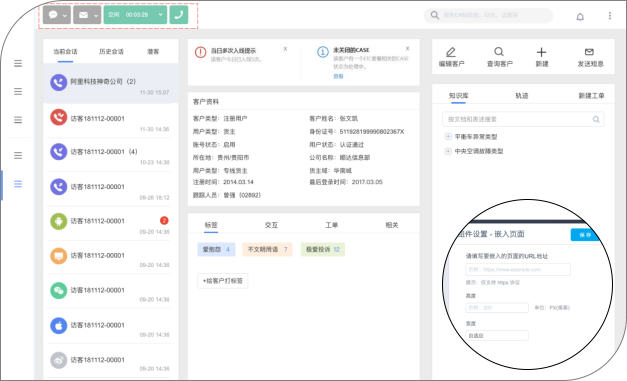627x381 pixels.
Task: Click the +给客户打标签 button
Action: (x=223, y=281)
